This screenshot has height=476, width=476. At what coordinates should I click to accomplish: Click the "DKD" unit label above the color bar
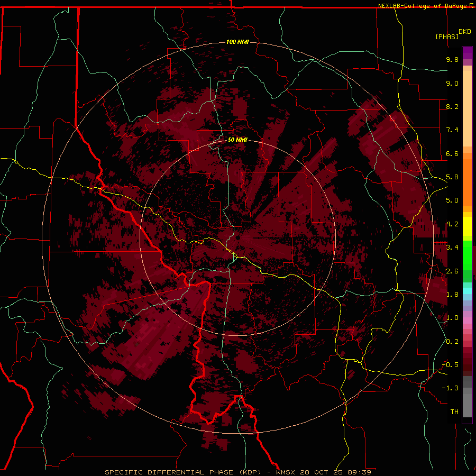point(465,32)
